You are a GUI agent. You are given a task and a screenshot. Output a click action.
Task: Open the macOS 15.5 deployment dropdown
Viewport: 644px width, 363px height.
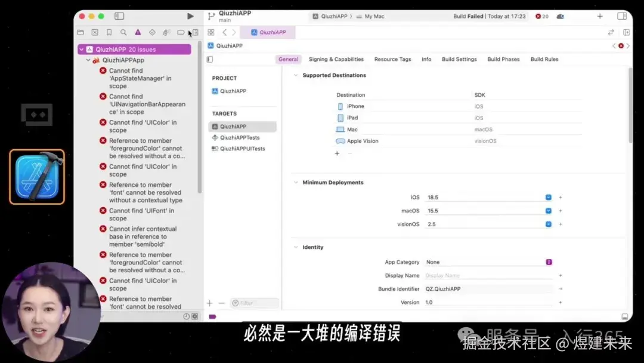tap(549, 211)
